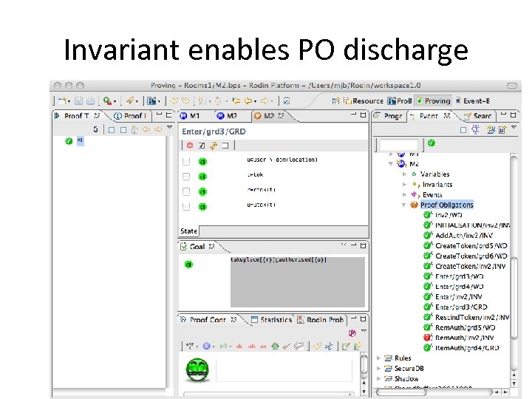Open dropdown next to p0 tactic
Screen dimensions: 532x399
[231, 347]
